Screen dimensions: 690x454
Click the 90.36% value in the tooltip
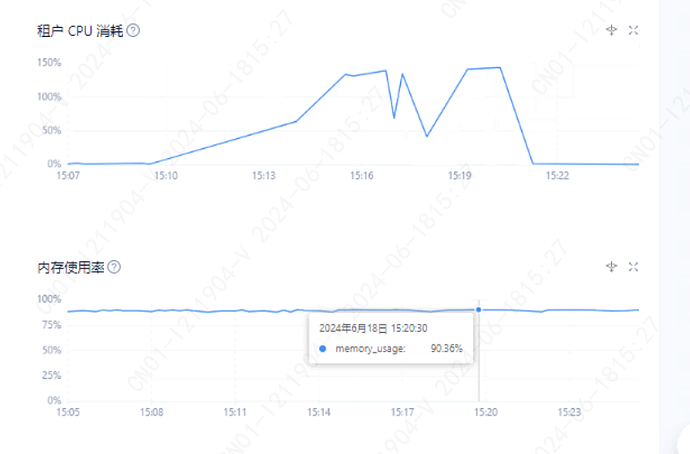pyautogui.click(x=447, y=348)
